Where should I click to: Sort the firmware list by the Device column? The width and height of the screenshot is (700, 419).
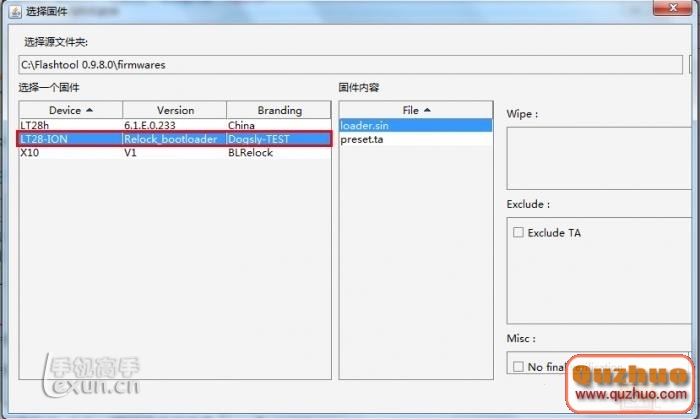pyautogui.click(x=71, y=110)
